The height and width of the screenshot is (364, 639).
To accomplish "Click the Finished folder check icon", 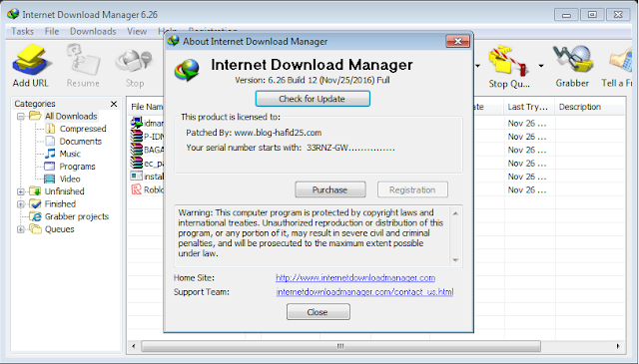I will click(36, 204).
